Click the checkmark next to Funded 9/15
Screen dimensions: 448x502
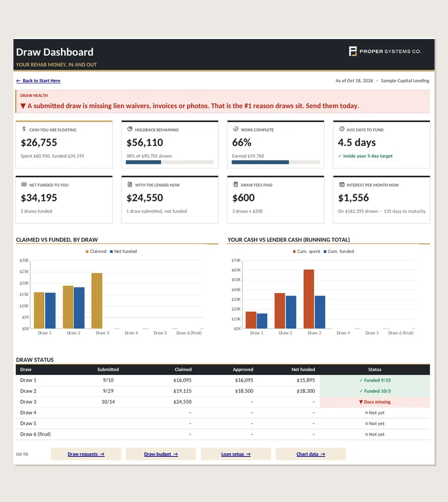pyautogui.click(x=361, y=380)
